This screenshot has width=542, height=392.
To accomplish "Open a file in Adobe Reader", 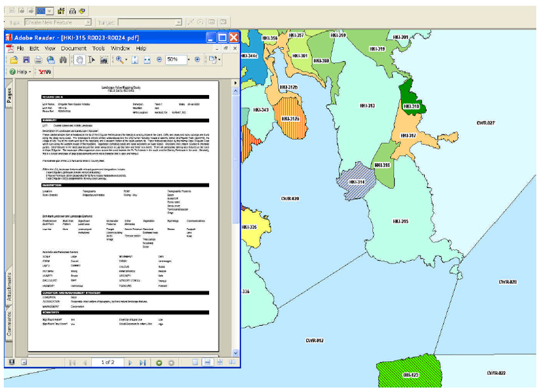I will tap(14, 60).
